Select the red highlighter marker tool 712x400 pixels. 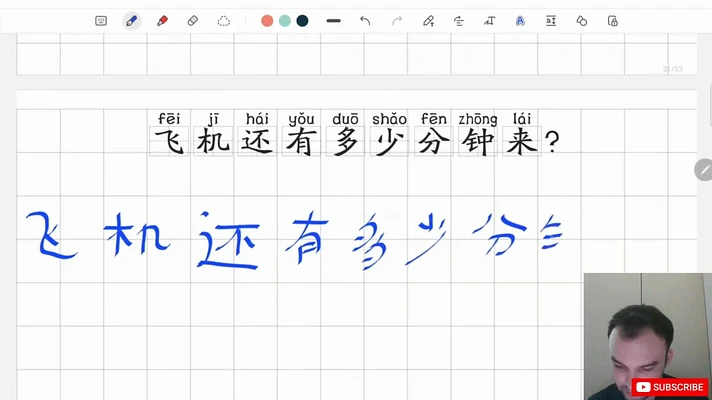(162, 21)
